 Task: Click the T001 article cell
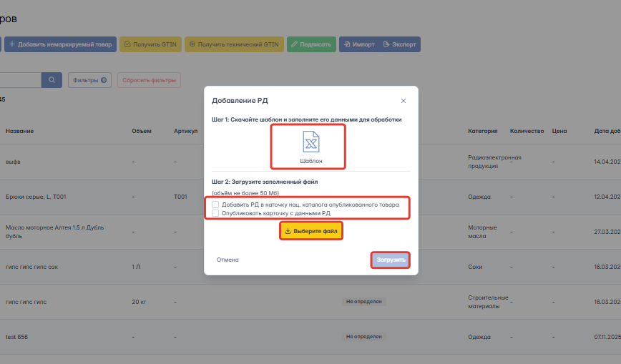(x=180, y=197)
